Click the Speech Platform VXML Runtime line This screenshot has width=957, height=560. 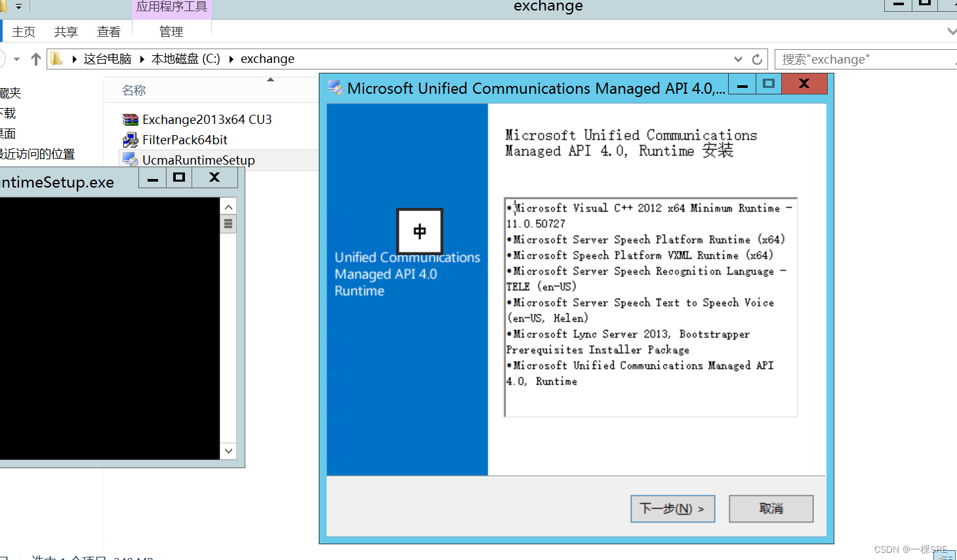(640, 256)
